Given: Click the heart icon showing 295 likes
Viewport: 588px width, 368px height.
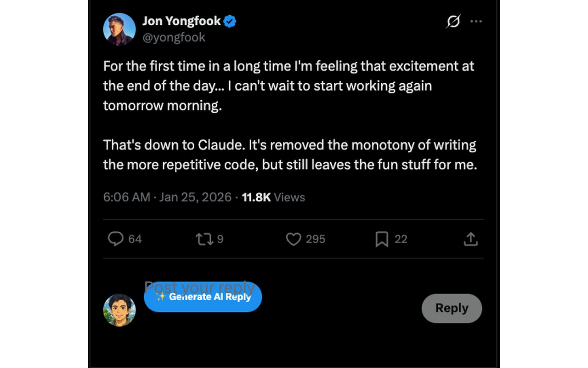Looking at the screenshot, I should [x=293, y=239].
